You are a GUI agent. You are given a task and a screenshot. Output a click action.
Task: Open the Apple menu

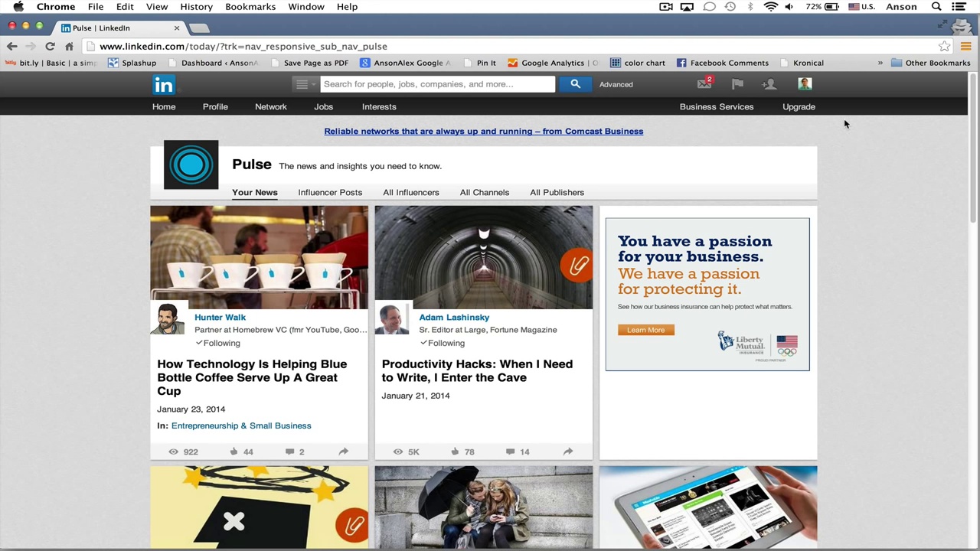coord(18,7)
